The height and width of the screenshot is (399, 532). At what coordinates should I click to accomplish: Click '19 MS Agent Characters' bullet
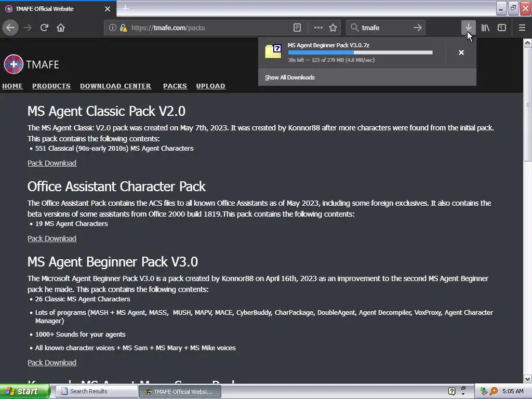pyautogui.click(x=72, y=223)
